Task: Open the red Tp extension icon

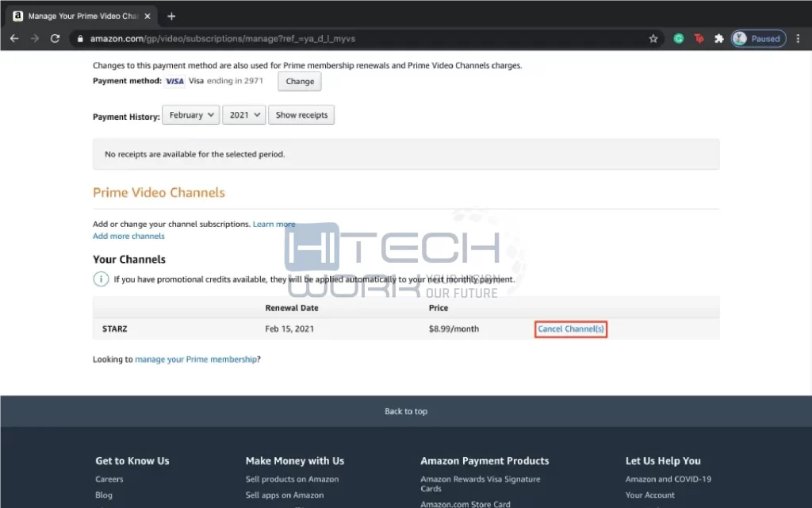Action: click(699, 38)
